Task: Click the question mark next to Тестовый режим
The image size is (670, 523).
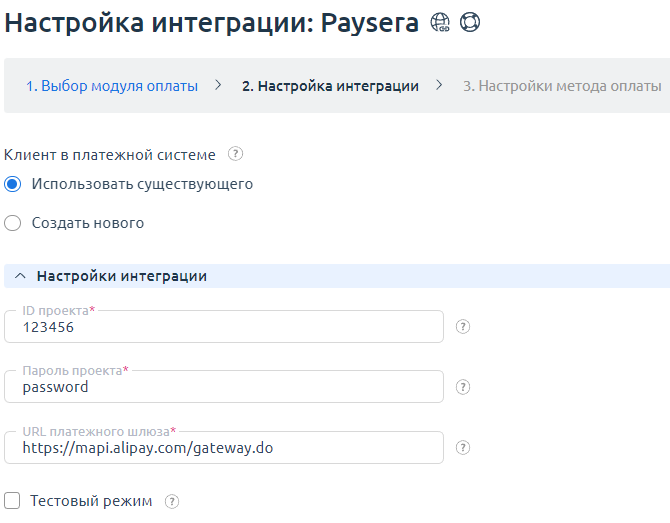Action: point(172,501)
